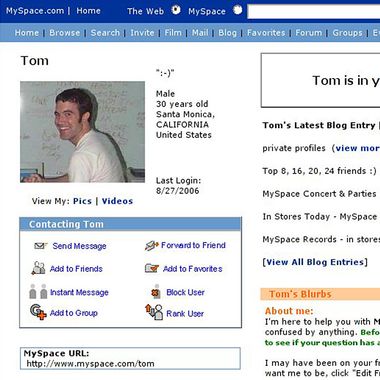Open the Mail navigation item
380x380 pixels.
(x=200, y=33)
